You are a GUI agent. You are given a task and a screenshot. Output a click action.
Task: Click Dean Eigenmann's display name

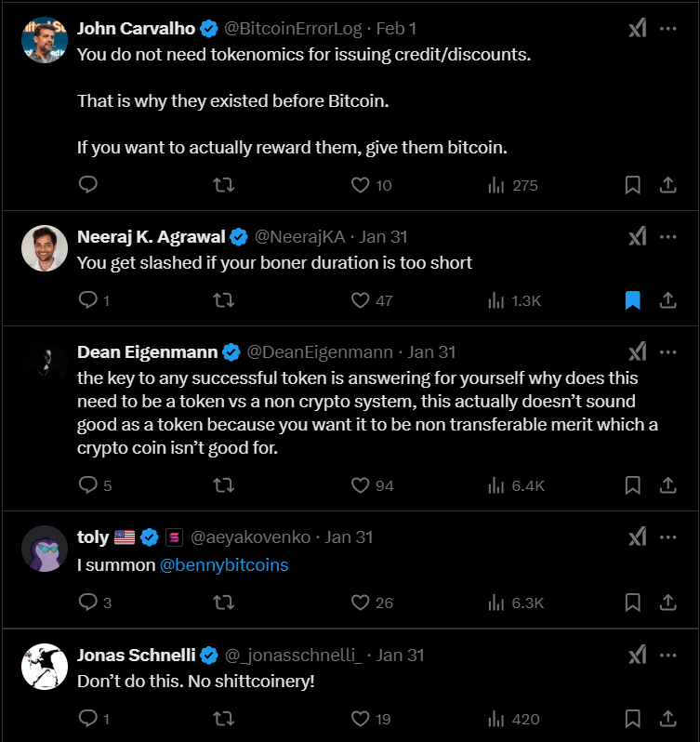click(x=147, y=352)
